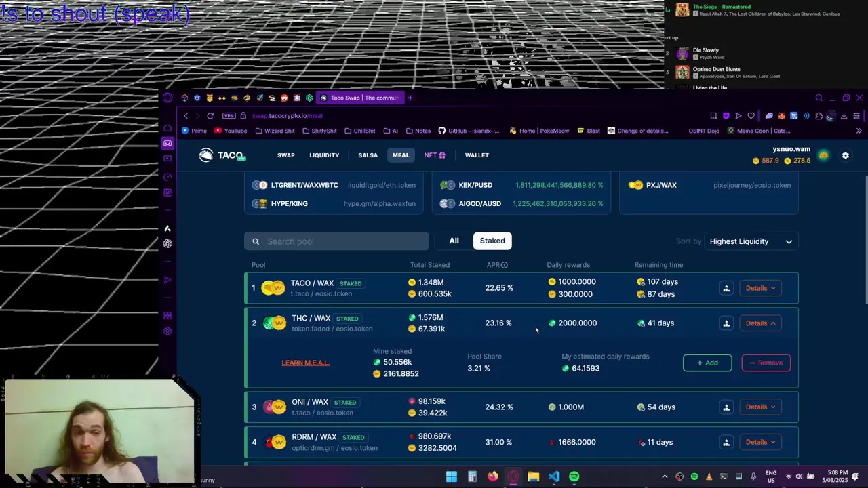This screenshot has height=488, width=868.
Task: Open Calculator from the taskbar
Action: [x=472, y=476]
